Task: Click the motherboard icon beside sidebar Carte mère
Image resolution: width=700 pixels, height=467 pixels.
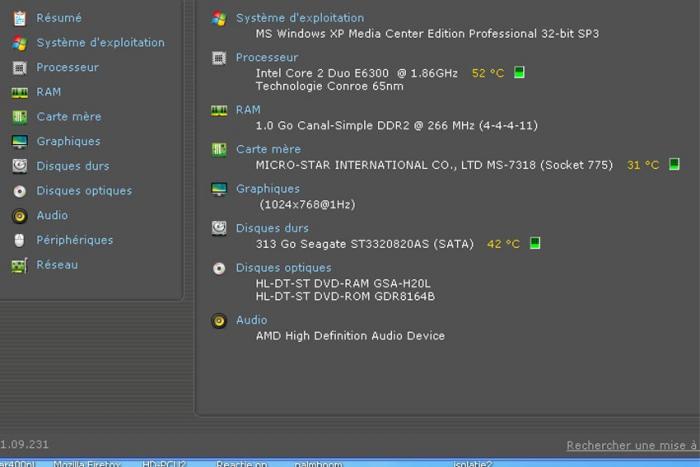Action: (x=20, y=117)
